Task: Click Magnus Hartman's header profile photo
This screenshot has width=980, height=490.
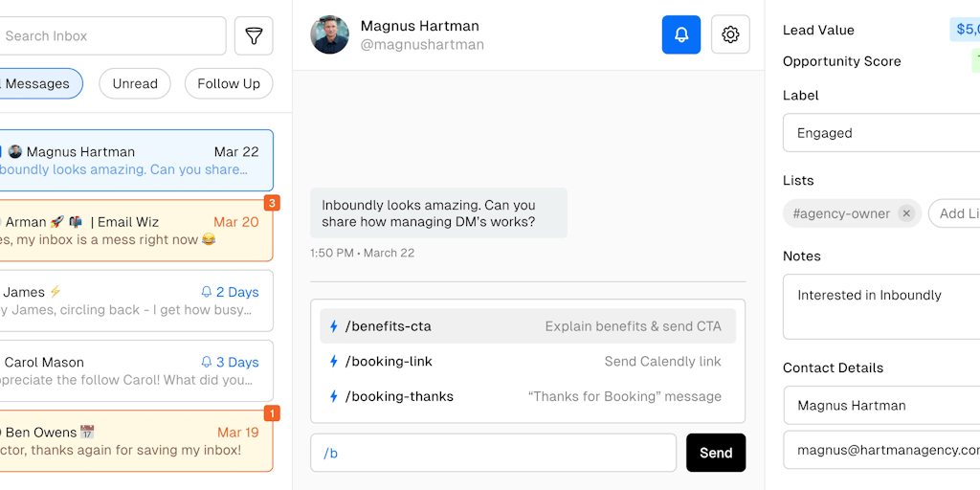Action: (x=329, y=34)
